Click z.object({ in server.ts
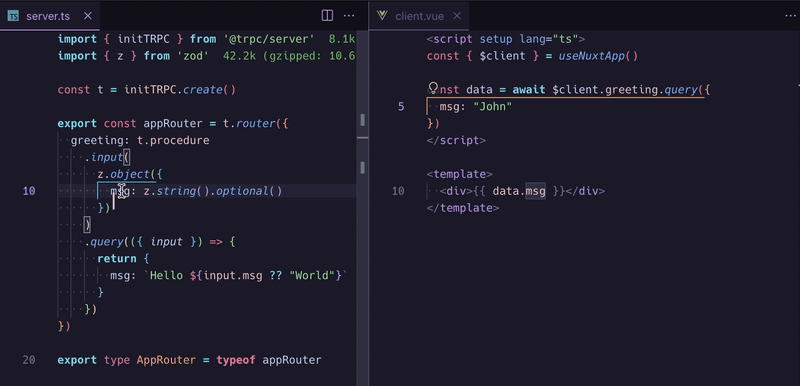Viewport: 800px width, 386px height. [x=130, y=174]
